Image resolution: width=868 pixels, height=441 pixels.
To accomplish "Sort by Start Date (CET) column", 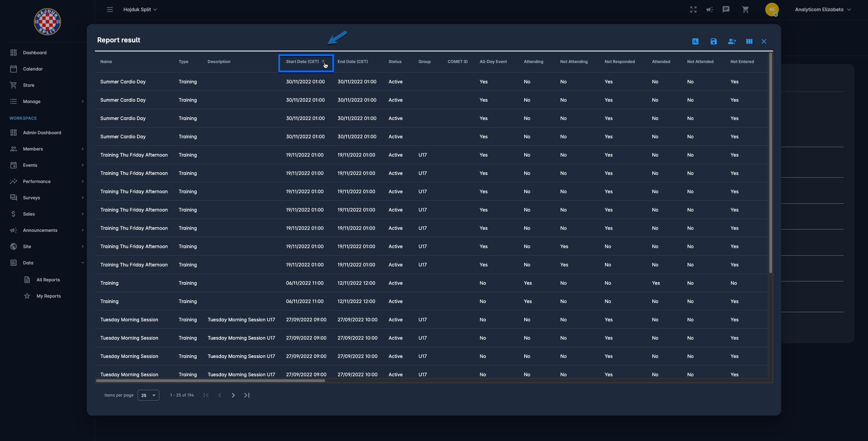I will click(302, 62).
